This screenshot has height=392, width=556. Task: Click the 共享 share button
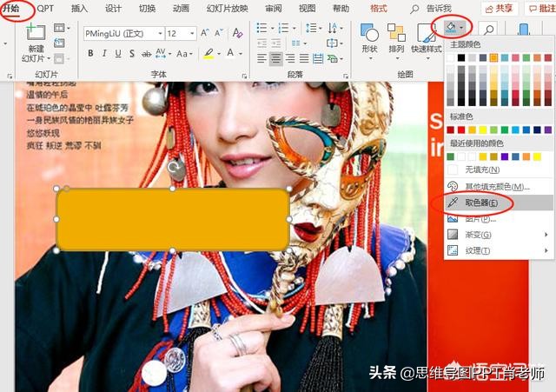500,9
